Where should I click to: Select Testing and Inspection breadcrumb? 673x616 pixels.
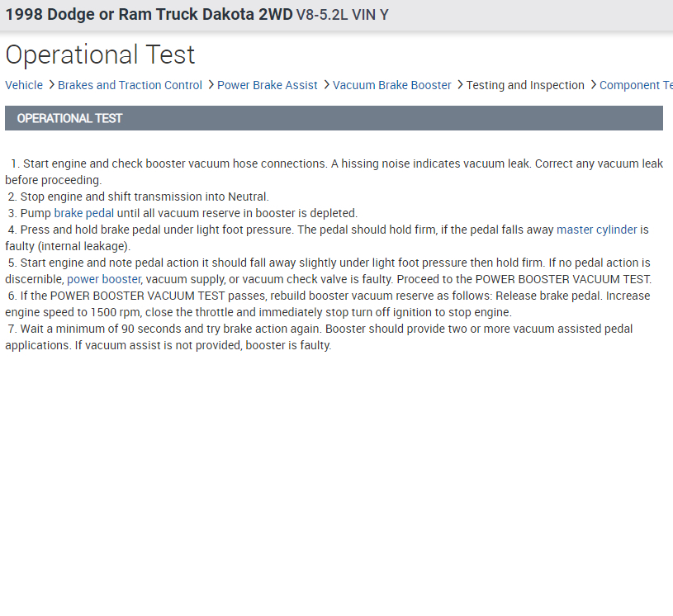click(x=525, y=85)
